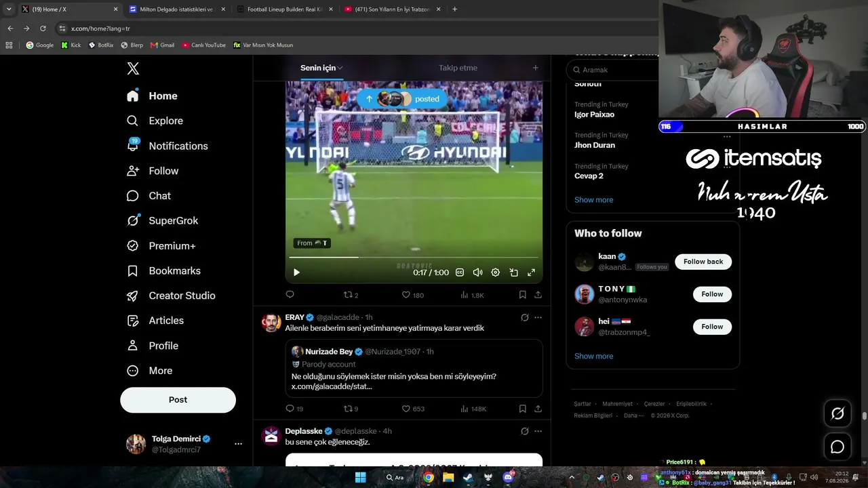
Task: Reload the page in Chrome
Action: click(x=43, y=28)
